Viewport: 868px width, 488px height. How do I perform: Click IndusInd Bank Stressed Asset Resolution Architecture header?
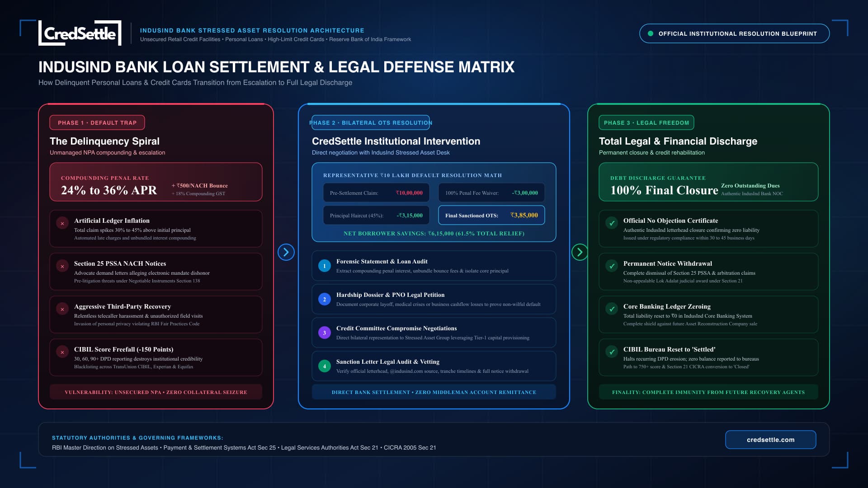click(252, 30)
